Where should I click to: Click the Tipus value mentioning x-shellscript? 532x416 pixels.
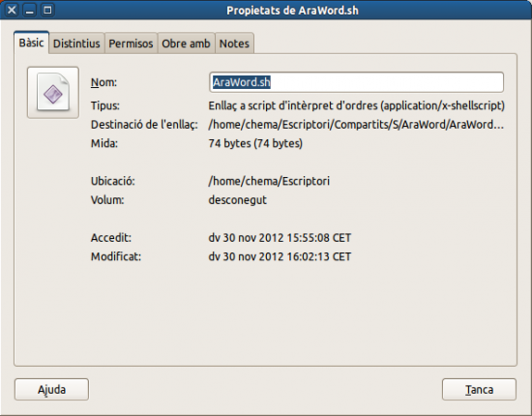coord(356,105)
